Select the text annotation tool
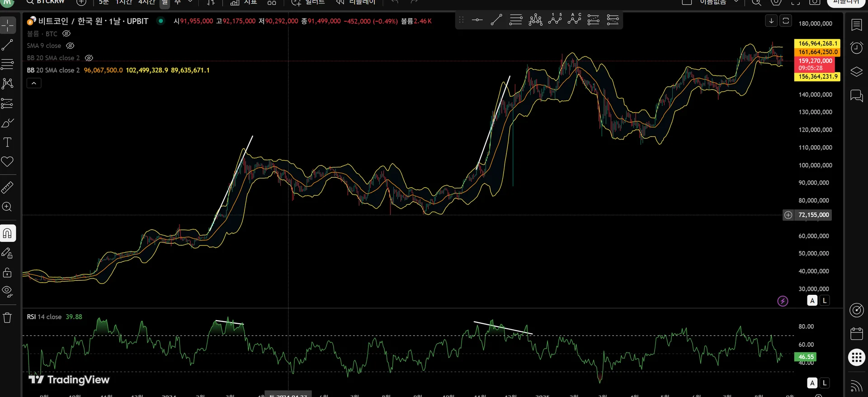 click(x=8, y=142)
